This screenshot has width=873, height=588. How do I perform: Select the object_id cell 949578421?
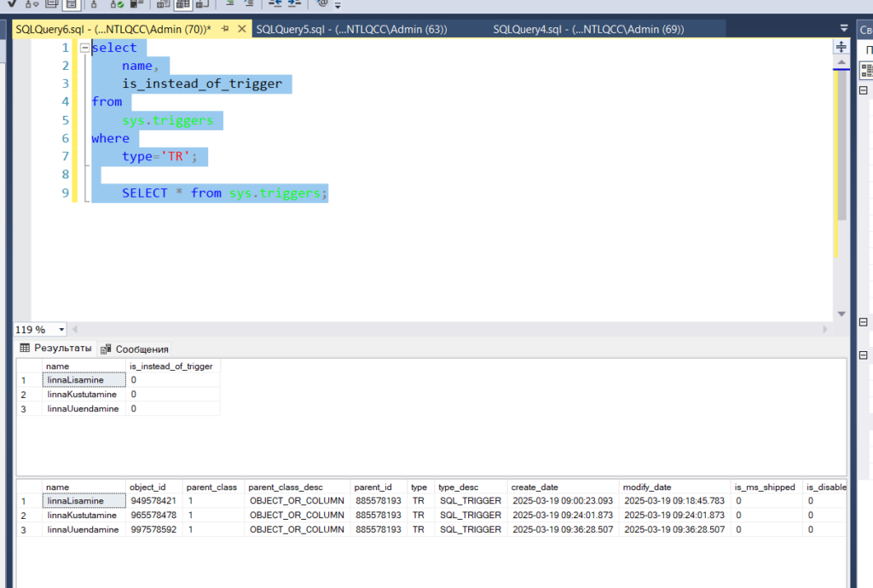pos(153,501)
